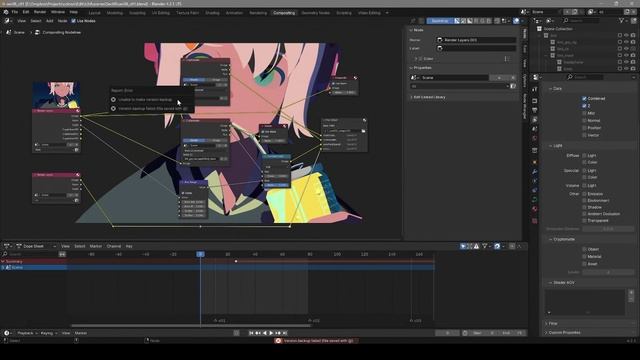The width and height of the screenshot is (640, 360).
Task: Collapse the Shader AOV panel
Action: point(561,282)
